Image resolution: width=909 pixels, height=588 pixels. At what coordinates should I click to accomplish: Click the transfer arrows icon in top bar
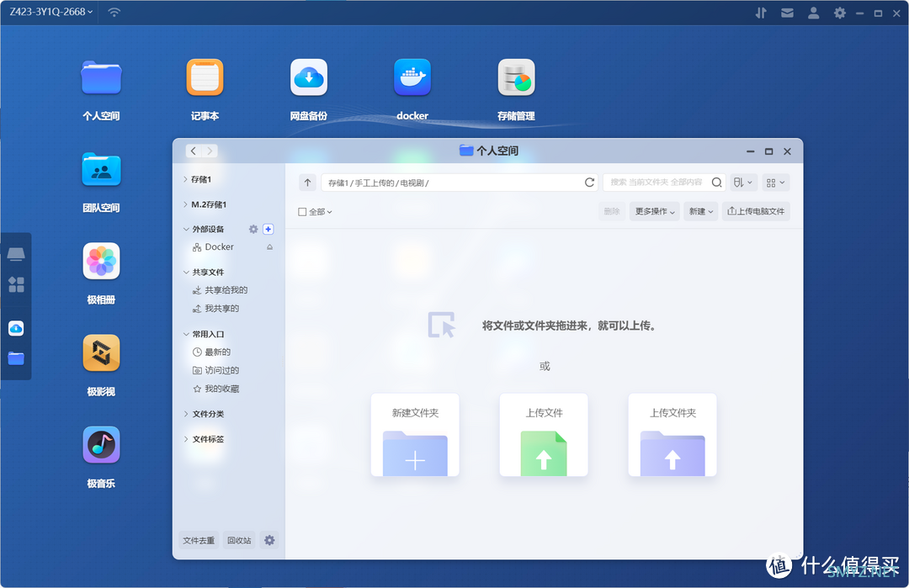[x=761, y=13]
